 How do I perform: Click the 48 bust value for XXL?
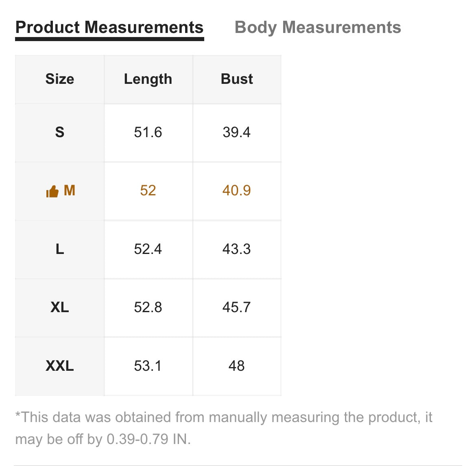point(237,366)
